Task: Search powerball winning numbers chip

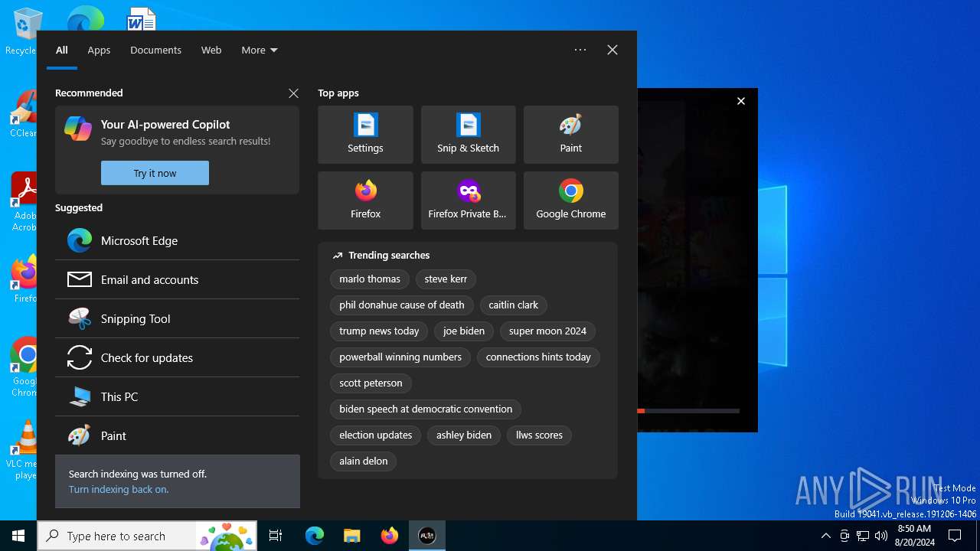Action: [x=400, y=357]
